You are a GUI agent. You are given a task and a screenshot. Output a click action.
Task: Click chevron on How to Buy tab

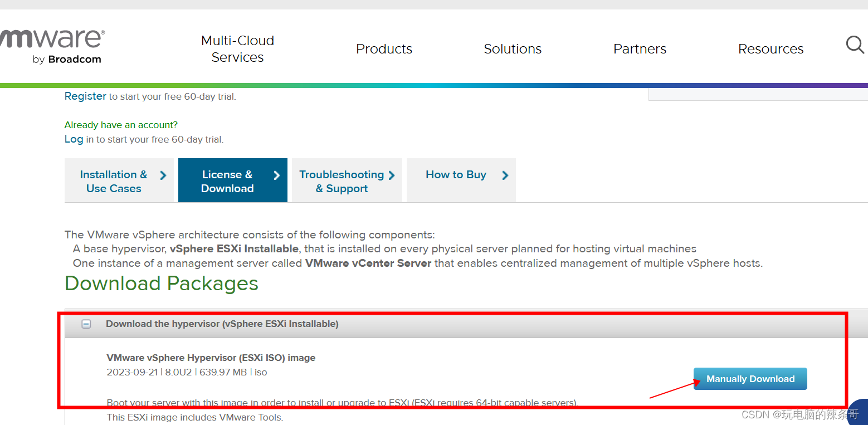[x=505, y=175]
